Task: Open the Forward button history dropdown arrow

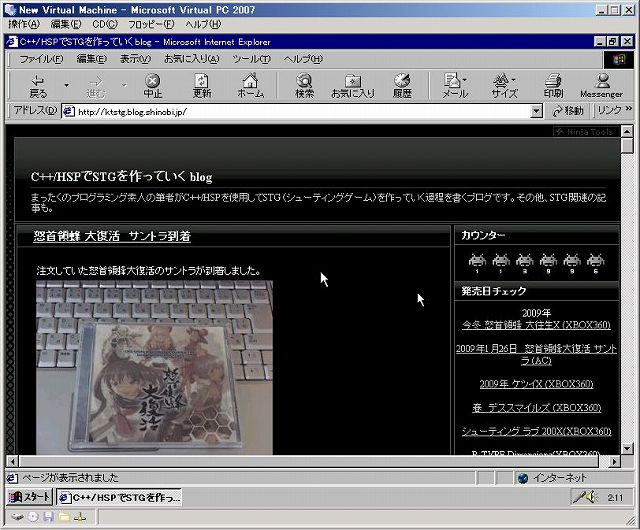Action: [x=124, y=86]
